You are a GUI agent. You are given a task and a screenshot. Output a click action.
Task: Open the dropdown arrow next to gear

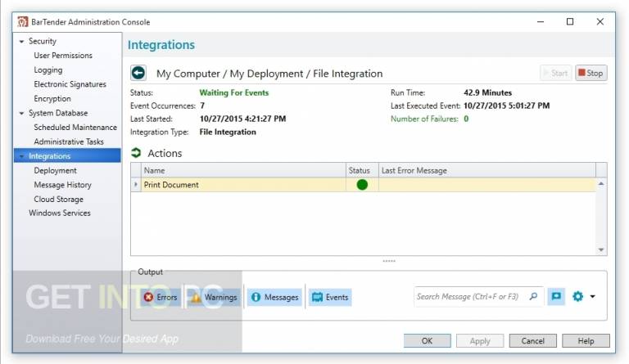pos(592,296)
